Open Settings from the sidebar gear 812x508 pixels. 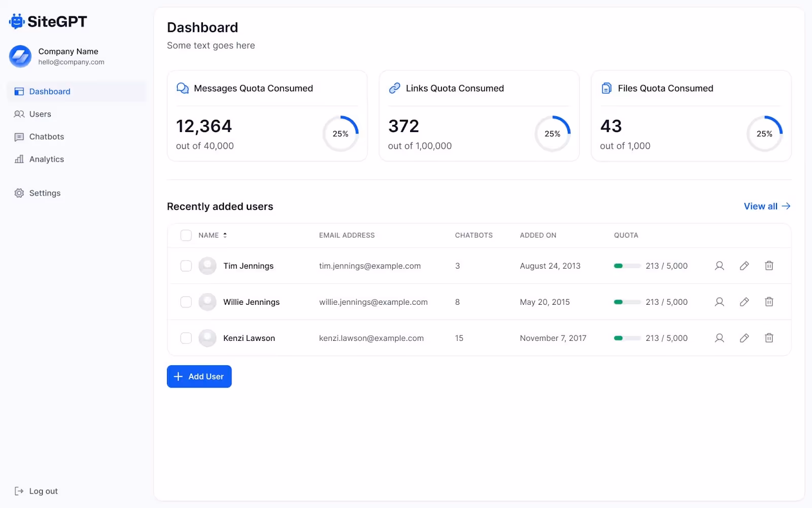19,193
